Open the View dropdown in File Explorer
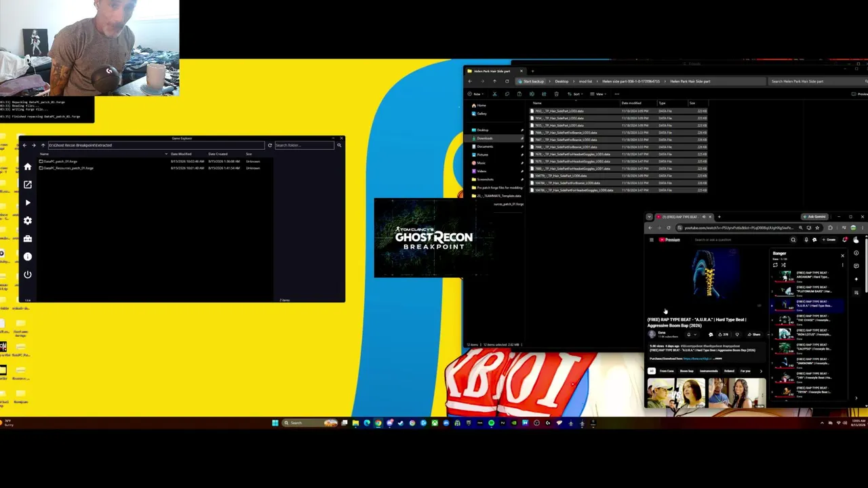This screenshot has width=868, height=488. click(x=597, y=94)
